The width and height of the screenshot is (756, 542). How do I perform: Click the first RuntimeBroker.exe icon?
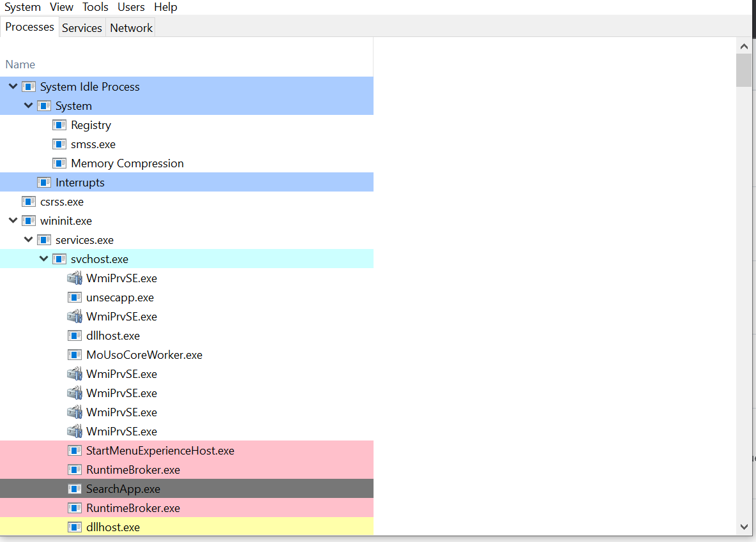[x=74, y=469]
